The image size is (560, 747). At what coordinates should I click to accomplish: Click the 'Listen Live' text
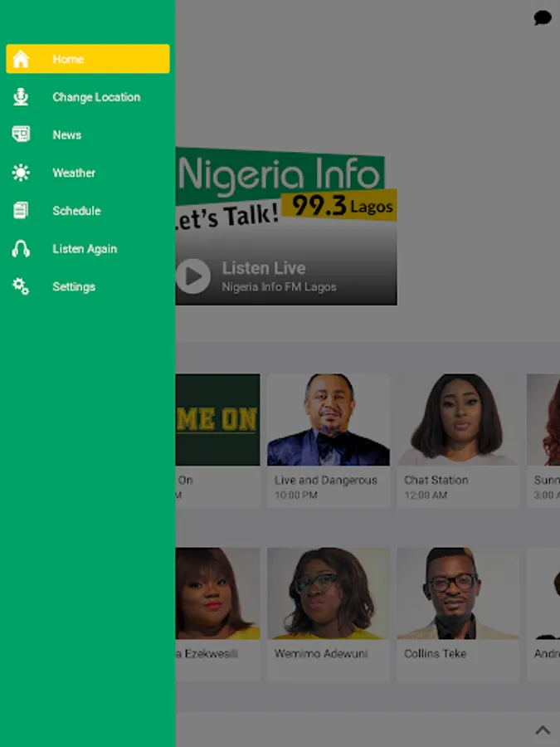pyautogui.click(x=264, y=268)
